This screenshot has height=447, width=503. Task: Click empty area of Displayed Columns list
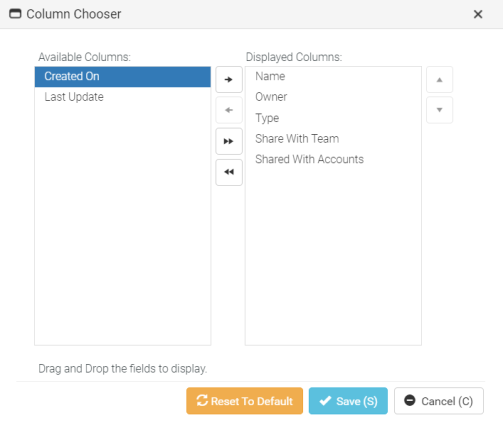coord(333,257)
